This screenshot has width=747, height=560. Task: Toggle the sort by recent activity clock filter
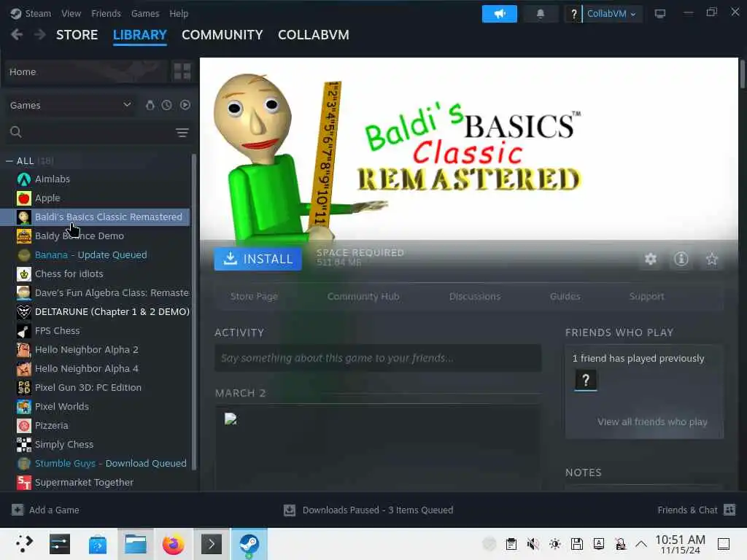click(x=166, y=105)
